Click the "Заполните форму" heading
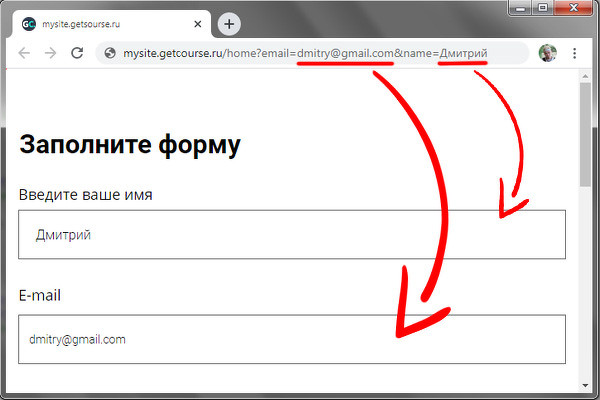The image size is (600, 400). click(130, 146)
